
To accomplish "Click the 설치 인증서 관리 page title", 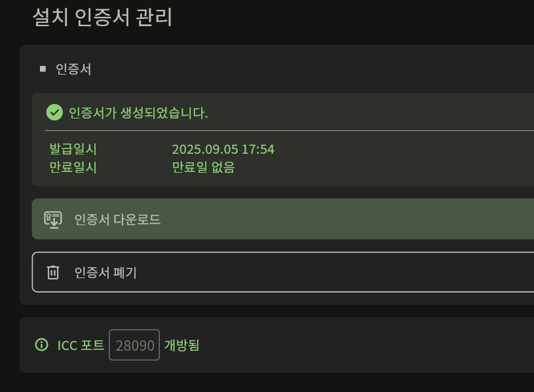I will click(x=102, y=18).
